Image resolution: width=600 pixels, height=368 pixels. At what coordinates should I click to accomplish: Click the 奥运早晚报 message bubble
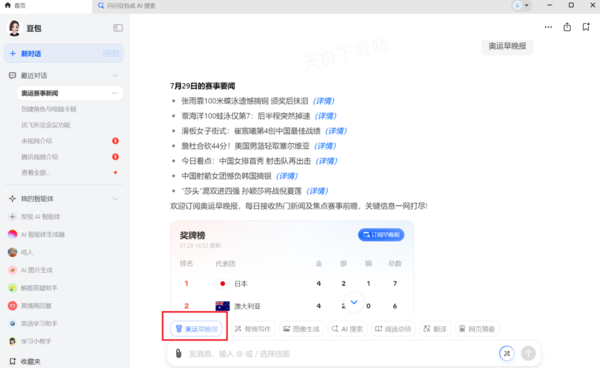[507, 46]
